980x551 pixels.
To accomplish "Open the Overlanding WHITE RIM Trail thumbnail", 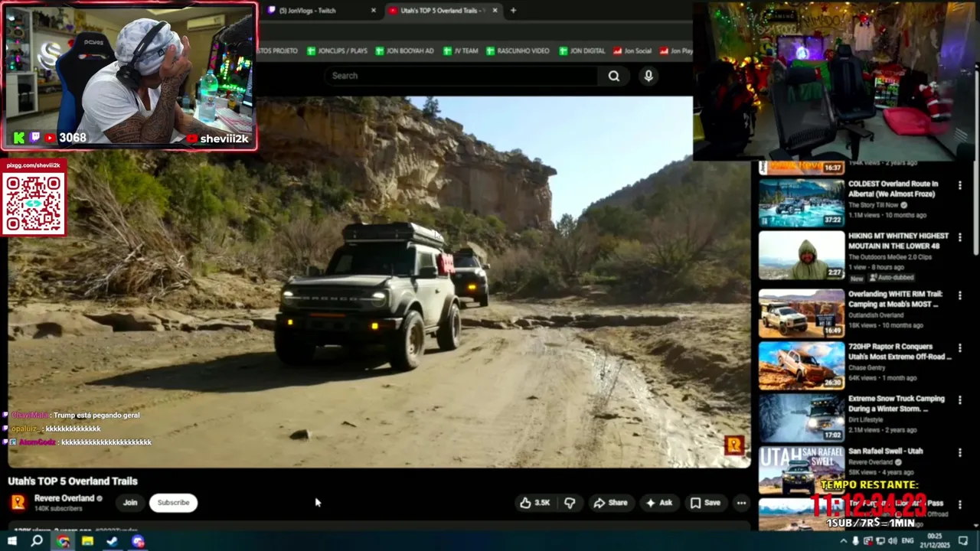I will [x=802, y=313].
